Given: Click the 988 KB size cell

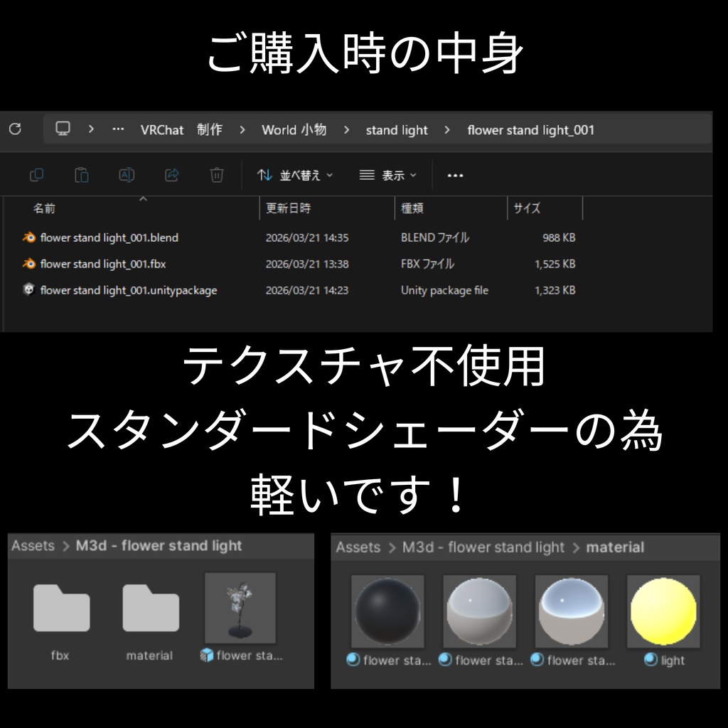Looking at the screenshot, I should pos(559,237).
